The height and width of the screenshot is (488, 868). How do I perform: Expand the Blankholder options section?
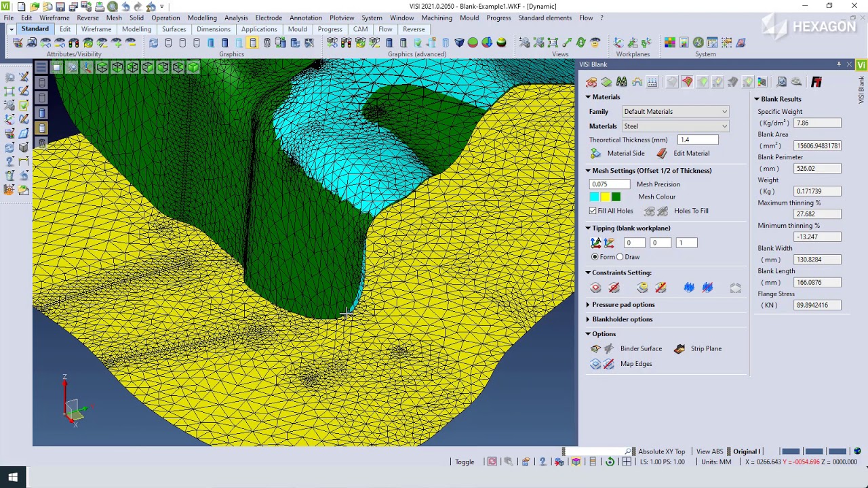pyautogui.click(x=588, y=319)
